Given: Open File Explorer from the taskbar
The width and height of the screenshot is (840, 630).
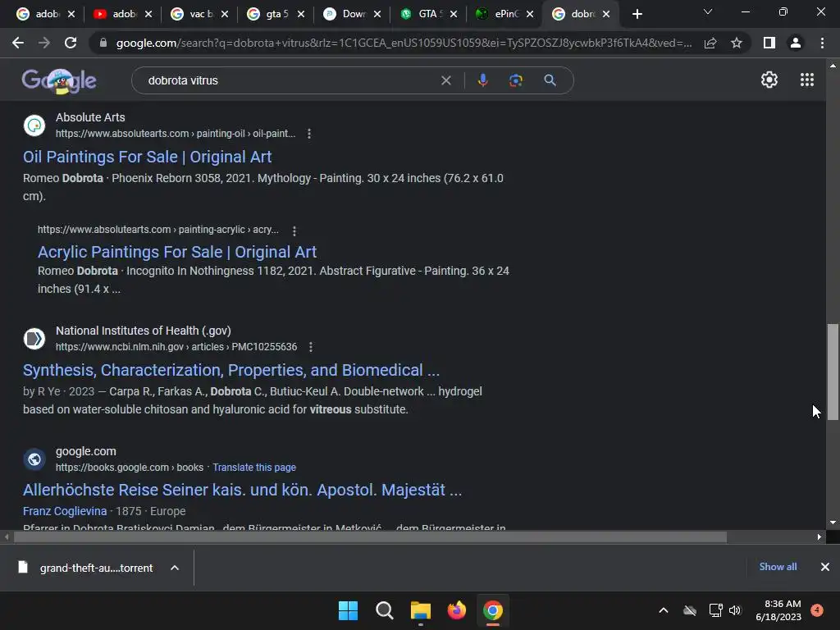Looking at the screenshot, I should [421, 610].
